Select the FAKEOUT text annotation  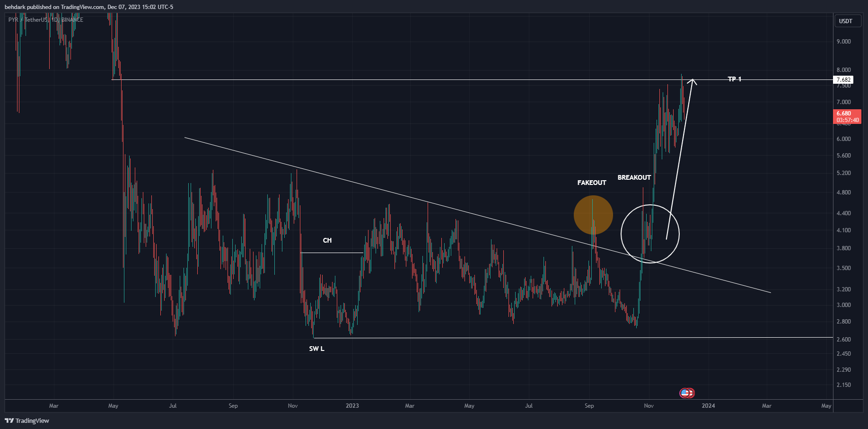pyautogui.click(x=592, y=183)
